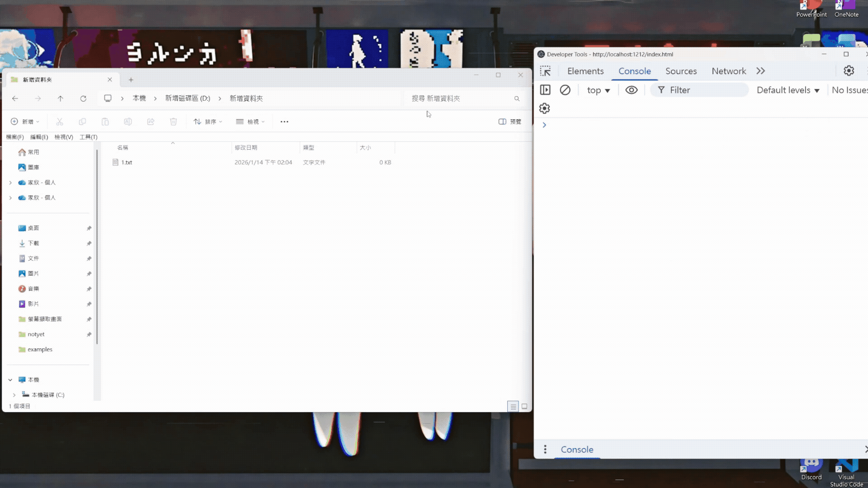Image resolution: width=868 pixels, height=488 pixels.
Task: Refresh the folder view
Action: point(84,99)
